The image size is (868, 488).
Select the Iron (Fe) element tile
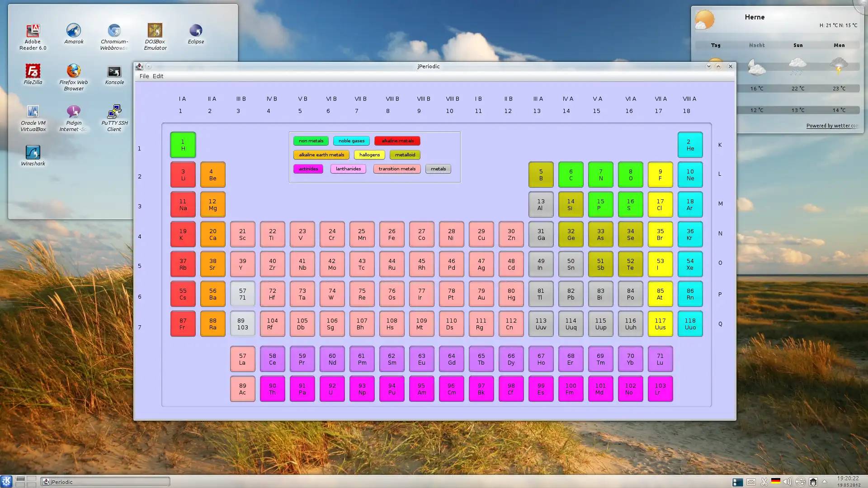392,234
